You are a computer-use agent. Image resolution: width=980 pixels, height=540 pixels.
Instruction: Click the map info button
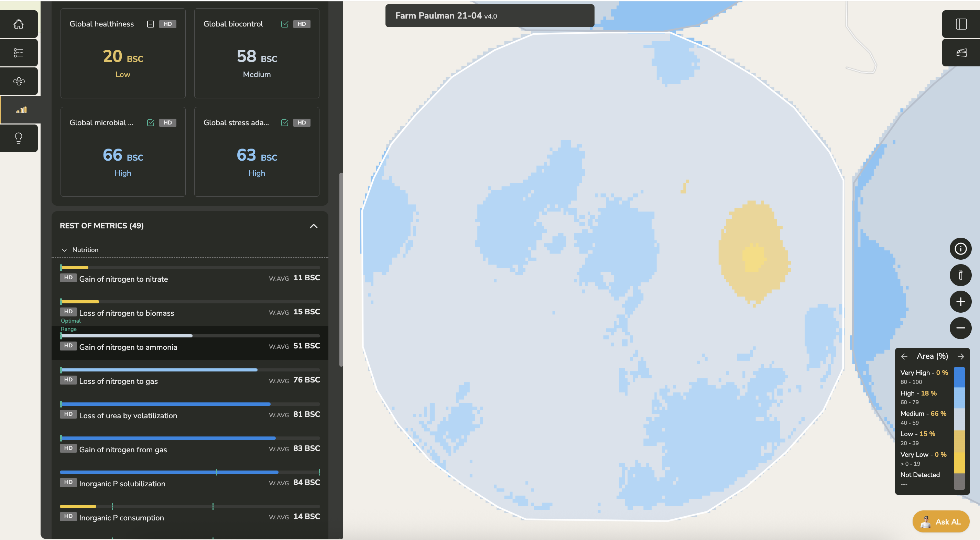pyautogui.click(x=961, y=249)
